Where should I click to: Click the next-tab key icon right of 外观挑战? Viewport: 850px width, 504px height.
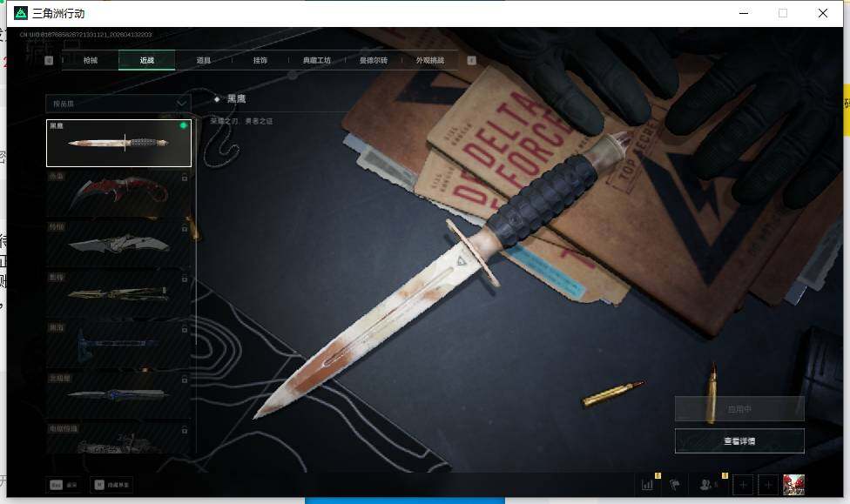coord(472,60)
